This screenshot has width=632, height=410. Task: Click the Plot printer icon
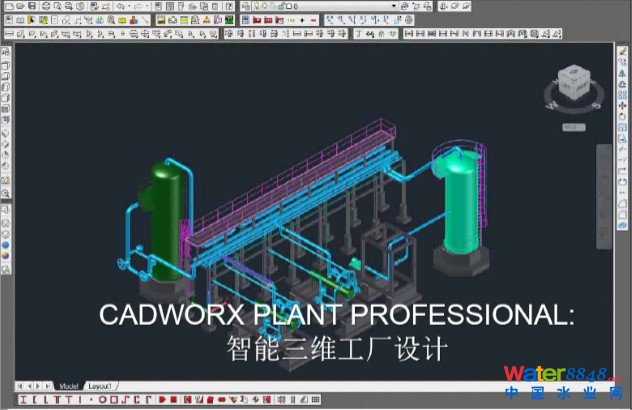coord(47,6)
